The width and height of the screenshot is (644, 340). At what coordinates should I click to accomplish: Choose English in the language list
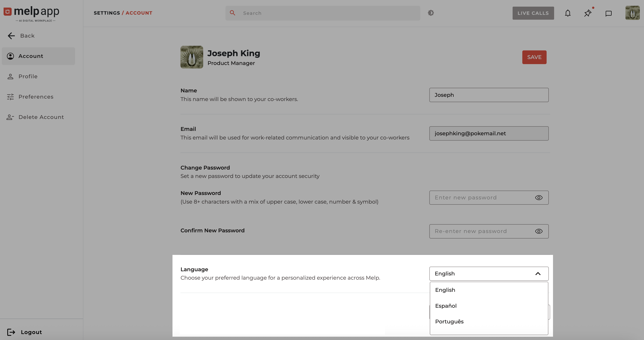click(x=445, y=290)
